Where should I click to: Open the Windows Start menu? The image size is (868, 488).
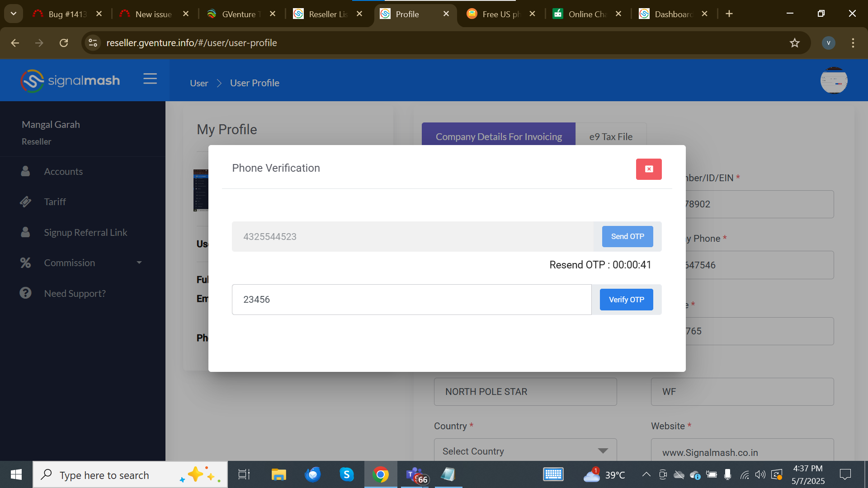click(16, 474)
